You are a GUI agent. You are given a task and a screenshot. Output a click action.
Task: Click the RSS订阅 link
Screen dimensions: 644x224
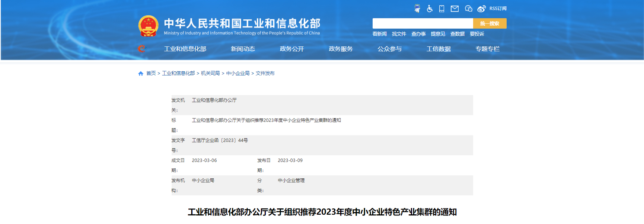pyautogui.click(x=498, y=9)
